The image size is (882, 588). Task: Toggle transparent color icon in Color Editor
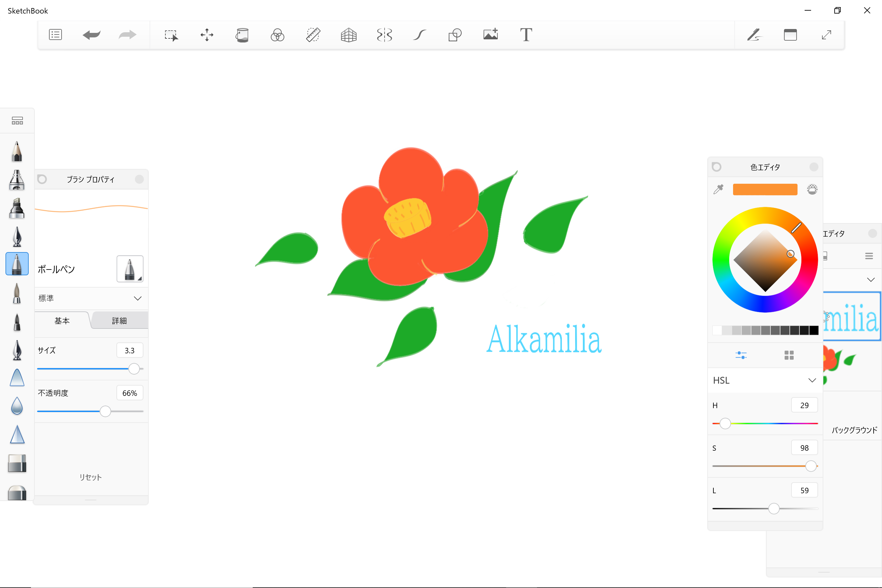click(x=812, y=189)
